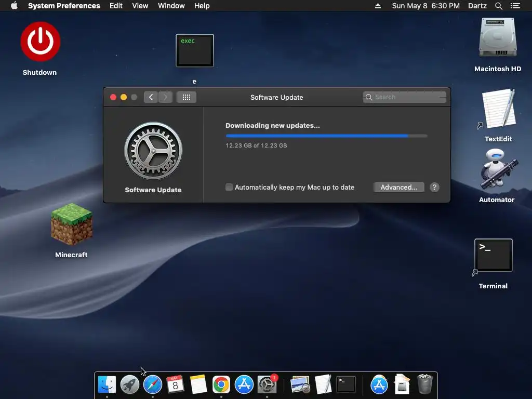Open the System Preferences menu

pyautogui.click(x=64, y=6)
